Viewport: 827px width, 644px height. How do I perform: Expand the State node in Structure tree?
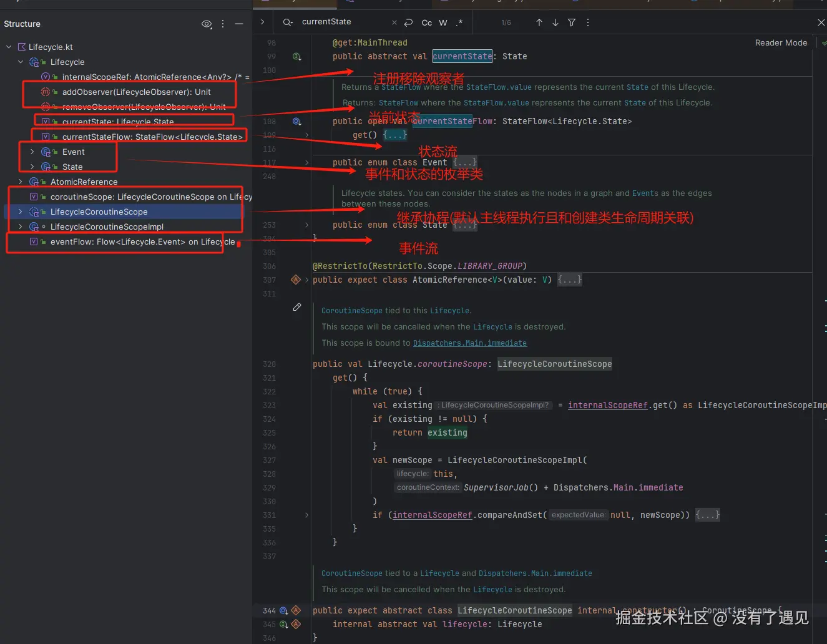[32, 167]
